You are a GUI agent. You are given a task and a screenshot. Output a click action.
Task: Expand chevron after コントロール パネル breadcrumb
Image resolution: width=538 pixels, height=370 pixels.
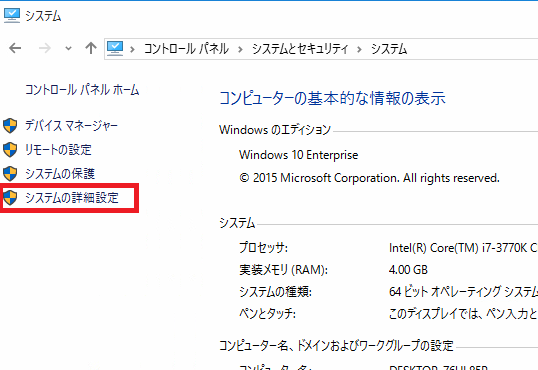[x=241, y=50]
